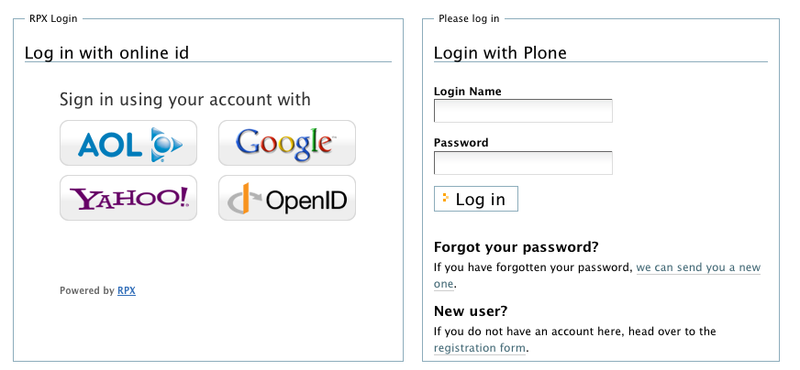Screen dimensions: 800x370
Task: Open the registration form link
Action: (x=480, y=348)
